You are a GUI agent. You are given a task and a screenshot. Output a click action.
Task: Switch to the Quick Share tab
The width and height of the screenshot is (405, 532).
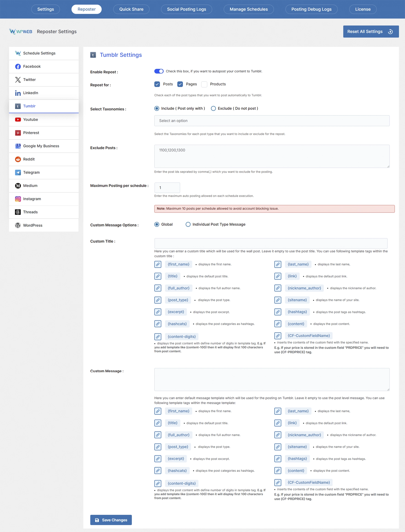click(x=131, y=9)
